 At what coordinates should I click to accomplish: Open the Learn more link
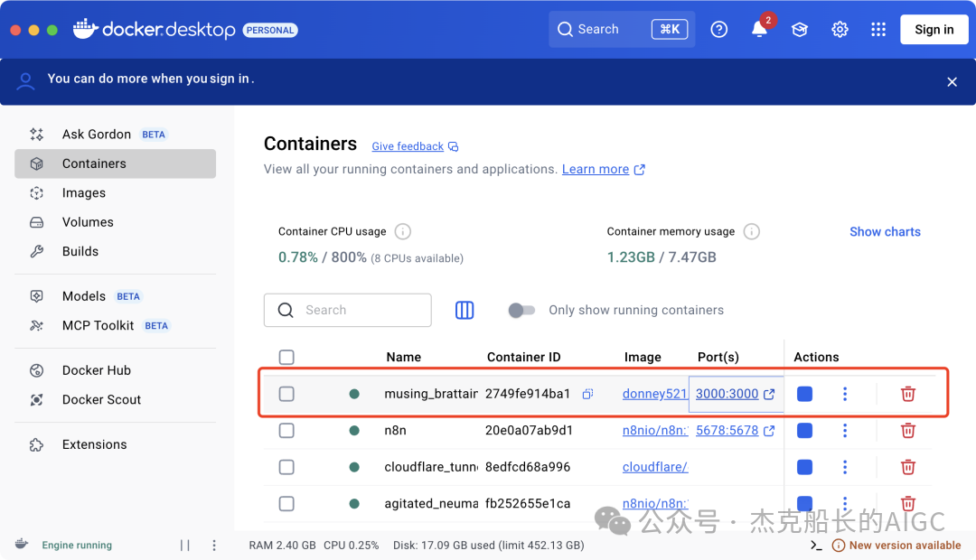pos(596,169)
